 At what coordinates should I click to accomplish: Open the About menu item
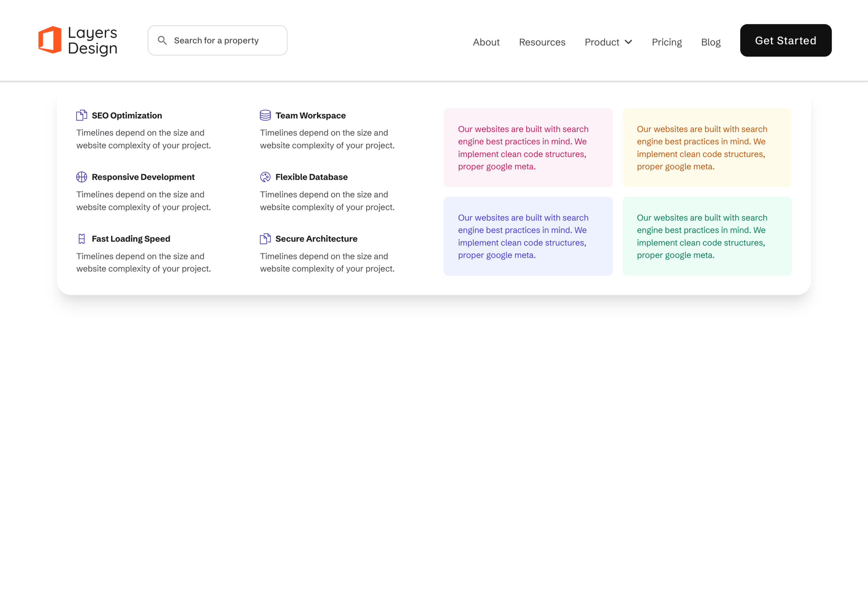[x=486, y=42]
